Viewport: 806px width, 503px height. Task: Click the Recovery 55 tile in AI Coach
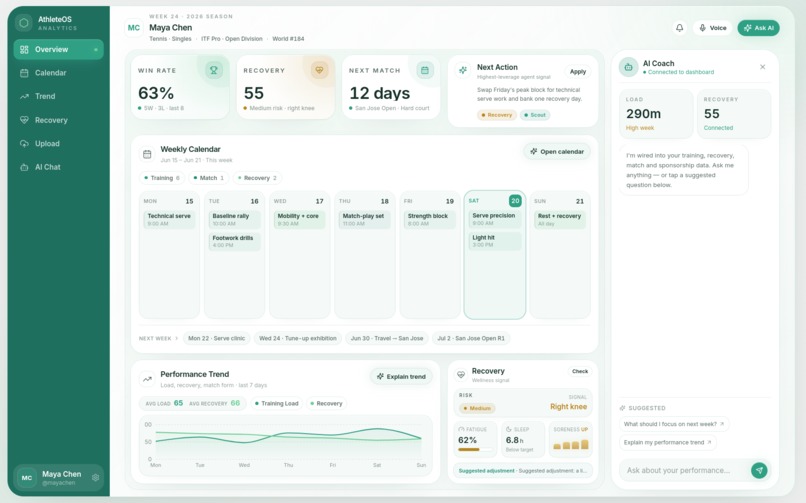(734, 114)
